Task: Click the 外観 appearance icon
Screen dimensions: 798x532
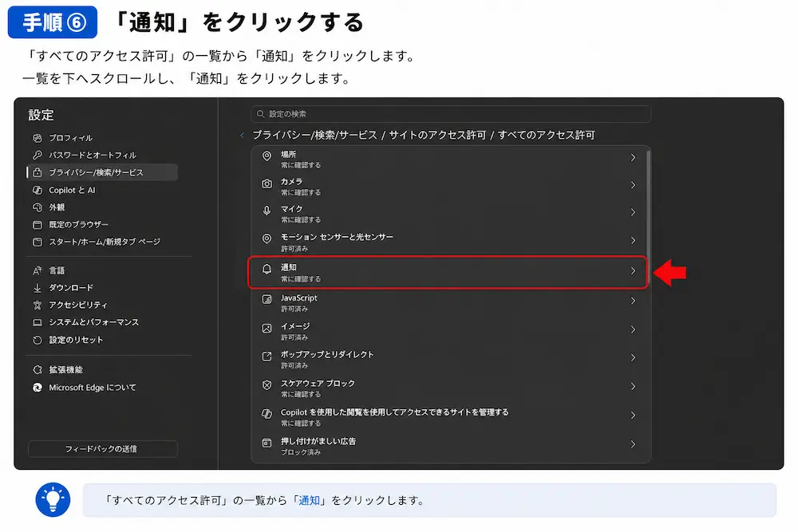Action: click(x=38, y=207)
